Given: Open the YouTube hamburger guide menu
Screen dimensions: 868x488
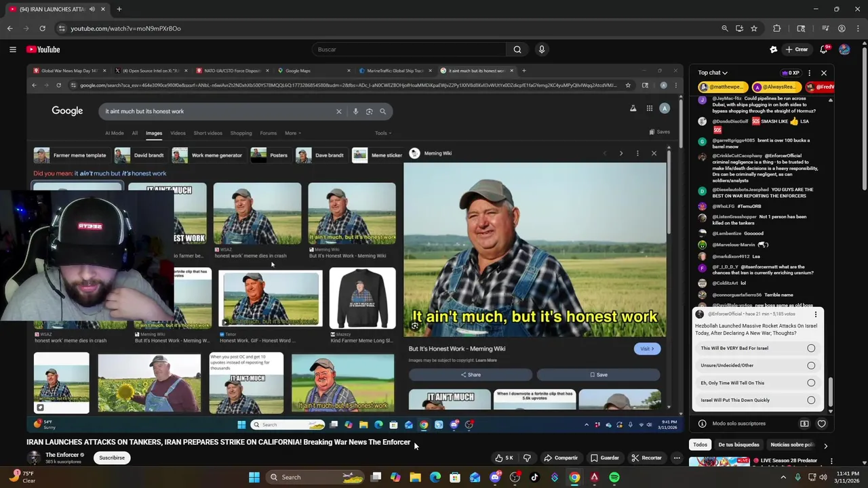Looking at the screenshot, I should (12, 49).
